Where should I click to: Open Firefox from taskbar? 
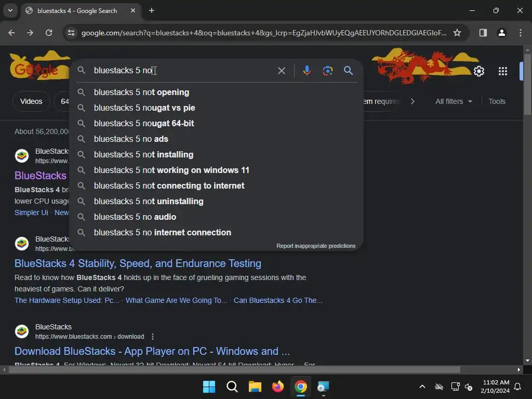(278, 387)
